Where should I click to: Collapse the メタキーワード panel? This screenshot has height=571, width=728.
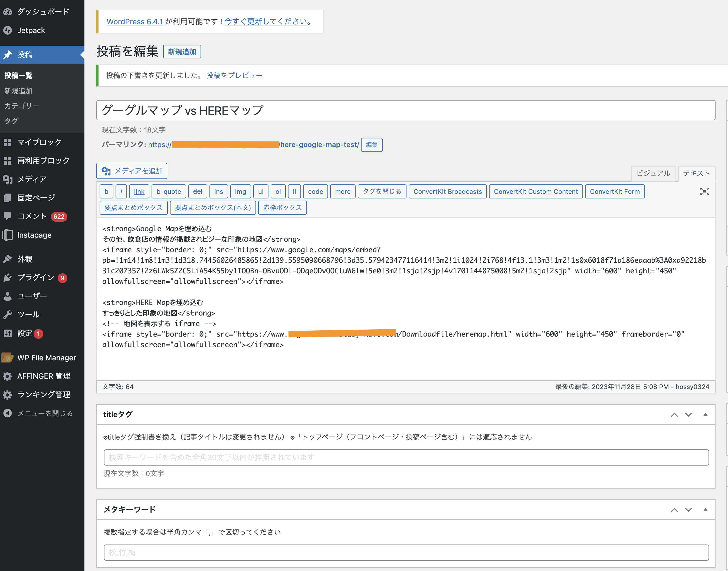pos(706,509)
